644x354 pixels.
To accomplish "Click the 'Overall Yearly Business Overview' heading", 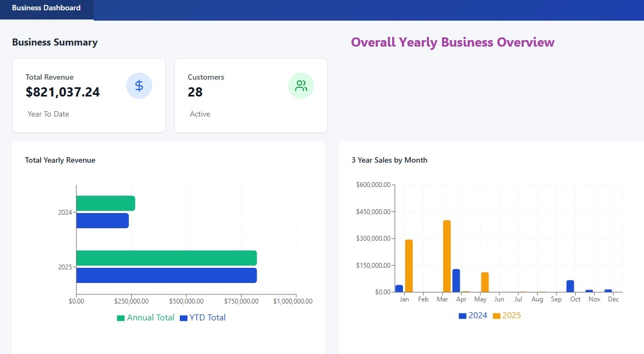I will [453, 42].
